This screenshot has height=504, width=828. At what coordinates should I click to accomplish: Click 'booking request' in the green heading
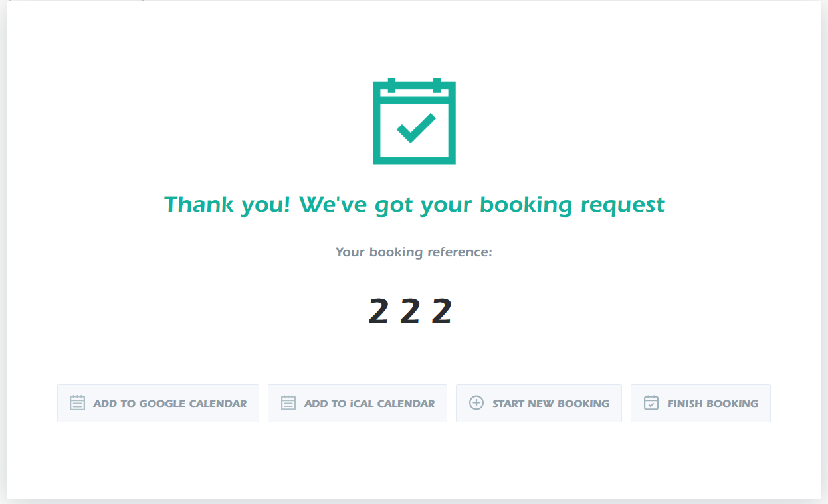click(x=572, y=205)
